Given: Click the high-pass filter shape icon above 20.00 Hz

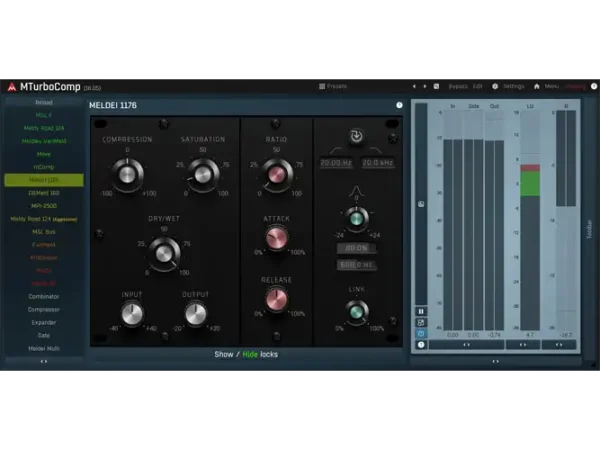Looking at the screenshot, I should point(336,150).
